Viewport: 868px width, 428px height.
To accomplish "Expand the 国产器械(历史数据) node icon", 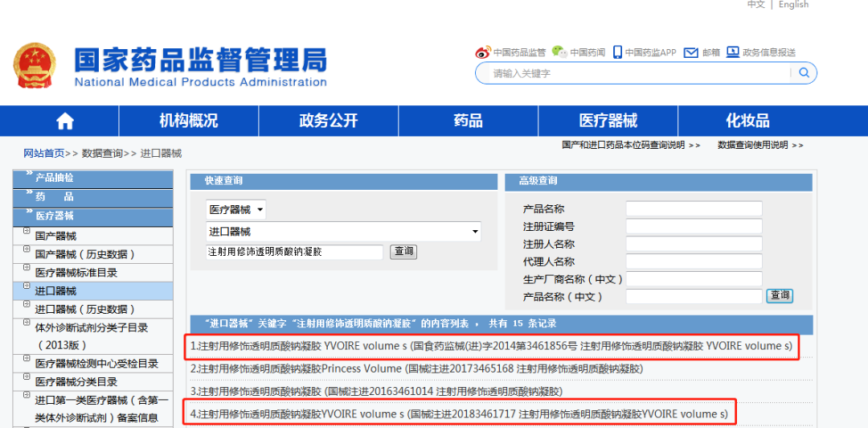I will (x=26, y=250).
